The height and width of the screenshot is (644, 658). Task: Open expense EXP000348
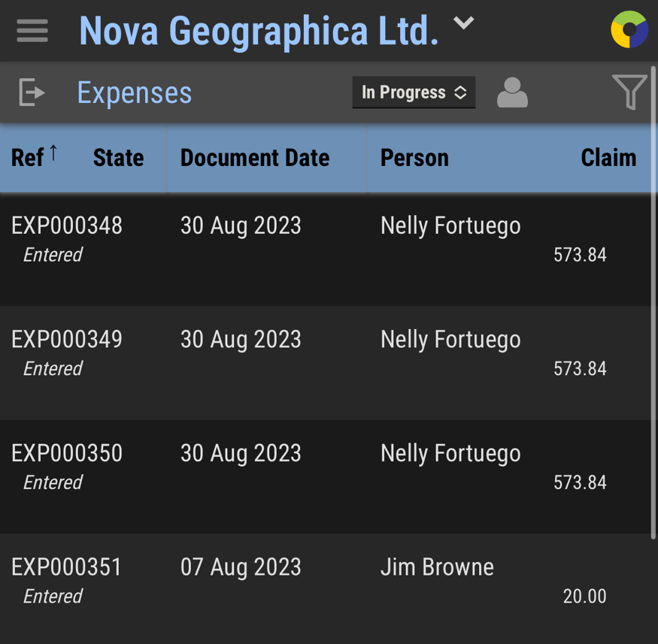pos(67,225)
